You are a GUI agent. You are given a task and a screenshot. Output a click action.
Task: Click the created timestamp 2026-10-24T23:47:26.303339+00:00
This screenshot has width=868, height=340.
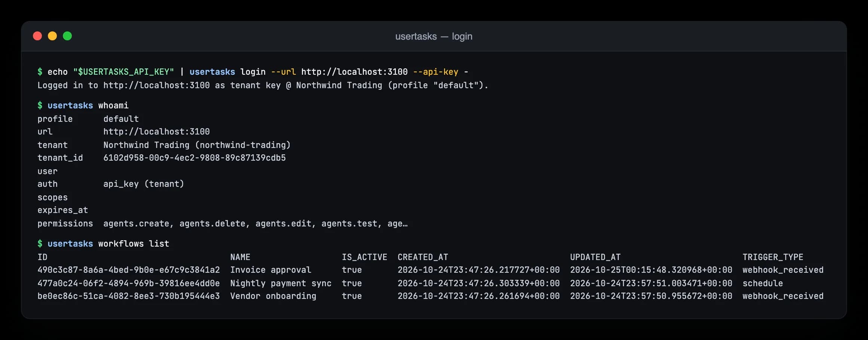479,283
